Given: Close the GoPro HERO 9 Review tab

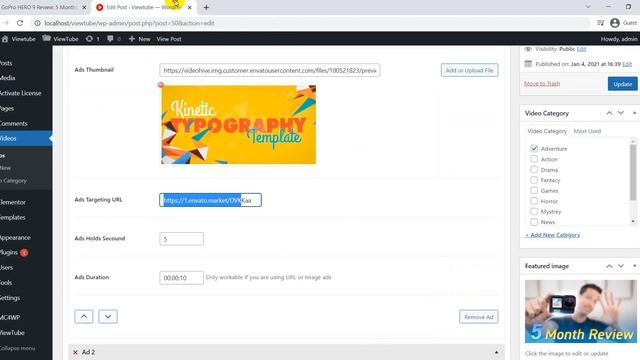Looking at the screenshot, I should pos(84,7).
